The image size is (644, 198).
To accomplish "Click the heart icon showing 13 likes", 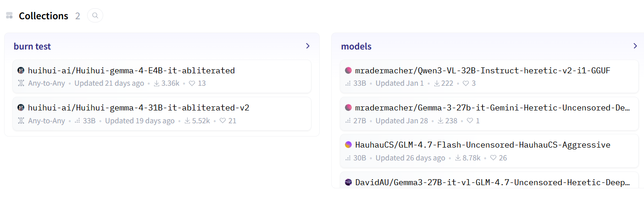I will [192, 83].
